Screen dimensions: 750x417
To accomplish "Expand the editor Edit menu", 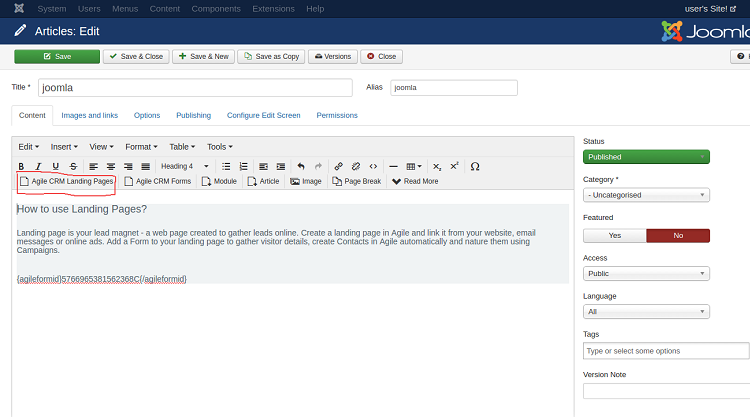I will [29, 147].
